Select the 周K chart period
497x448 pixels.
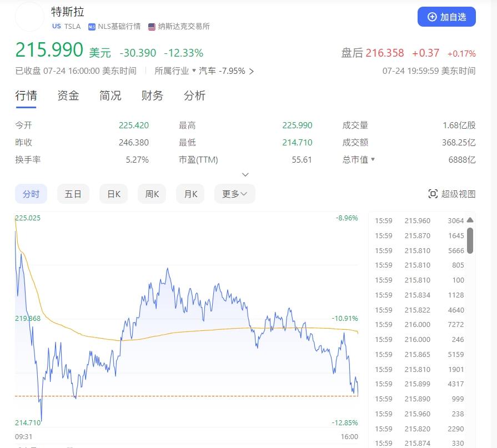point(152,194)
